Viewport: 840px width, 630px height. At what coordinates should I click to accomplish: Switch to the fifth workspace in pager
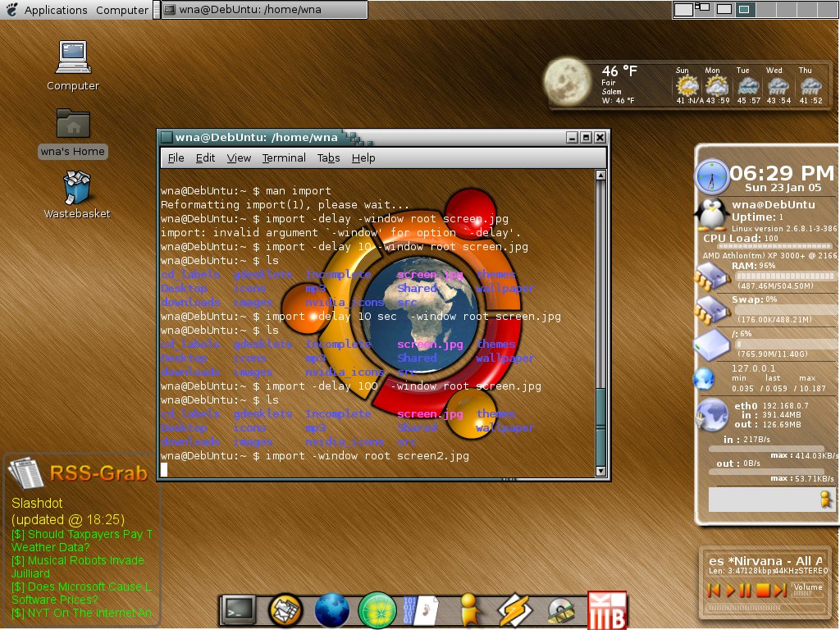pyautogui.click(x=765, y=9)
